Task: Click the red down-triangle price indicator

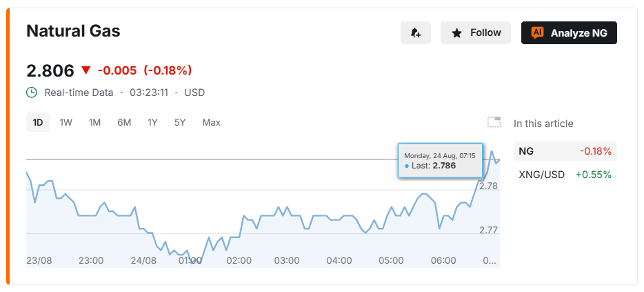Action: tap(85, 70)
